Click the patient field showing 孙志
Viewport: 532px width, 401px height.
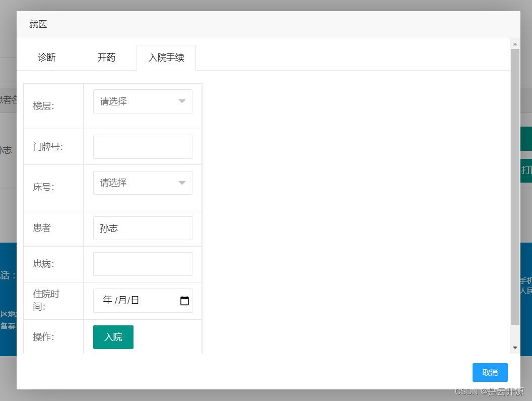point(143,228)
